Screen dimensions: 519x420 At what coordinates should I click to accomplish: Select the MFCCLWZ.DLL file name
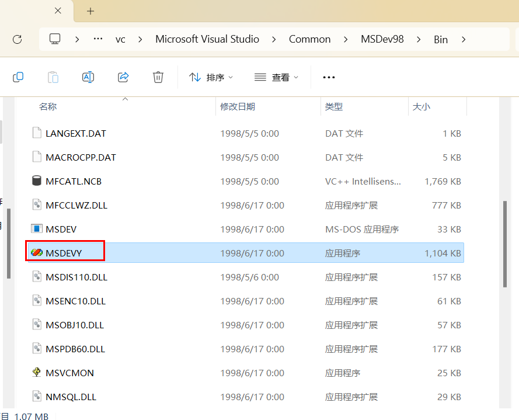tap(76, 206)
